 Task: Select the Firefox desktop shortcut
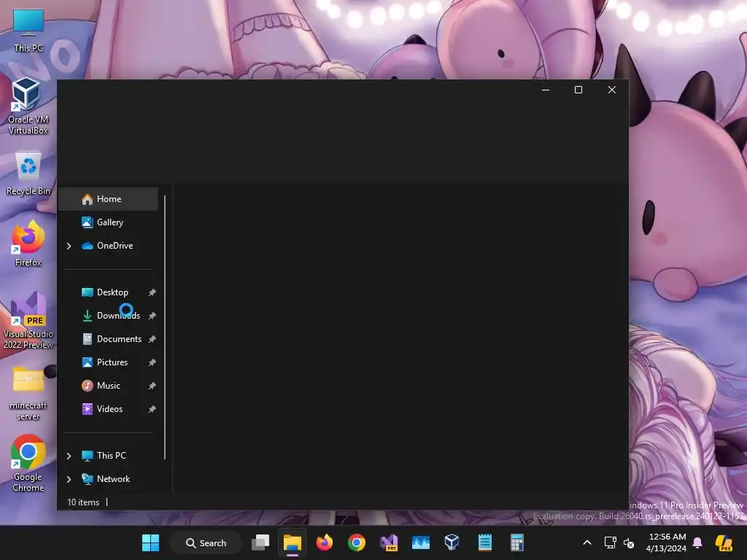tap(28, 244)
